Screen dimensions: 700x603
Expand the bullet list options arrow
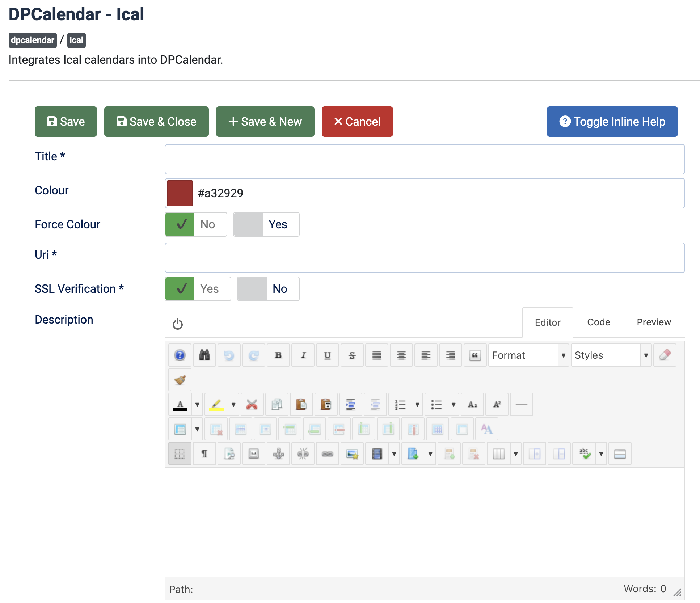454,404
